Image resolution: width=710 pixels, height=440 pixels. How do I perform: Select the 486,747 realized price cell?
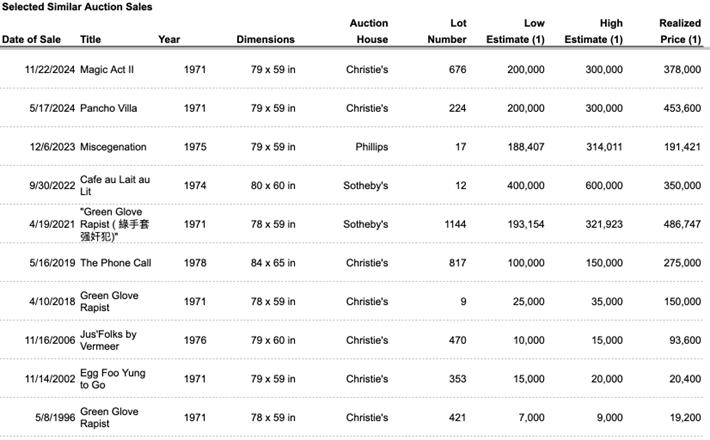680,225
